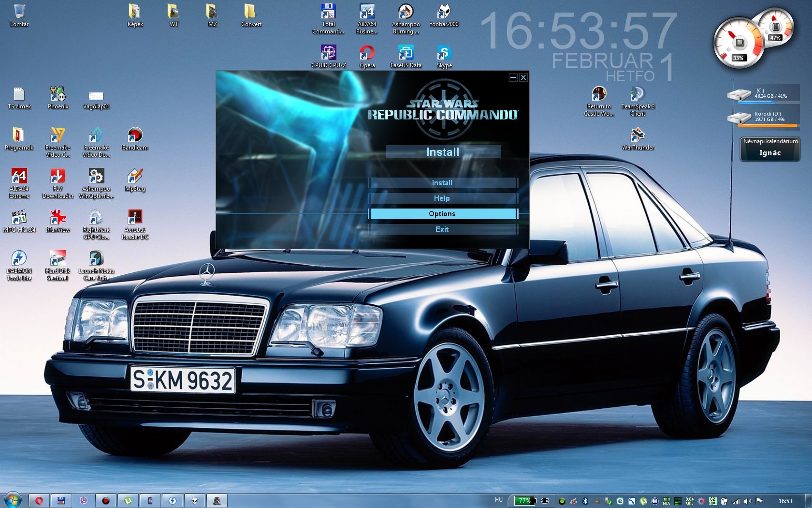The image size is (812, 508).
Task: Open the MZ folder on desktop
Action: point(212,15)
